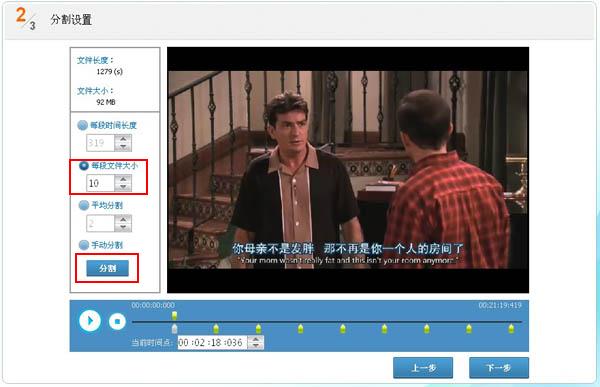Click the video preview frame
This screenshot has width=600, height=387.
[348, 170]
